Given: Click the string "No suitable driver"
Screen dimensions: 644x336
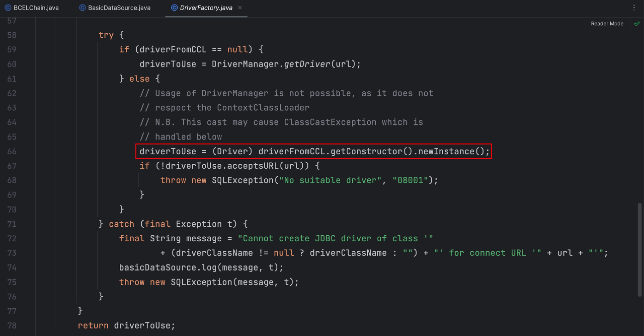Looking at the screenshot, I should 330,180.
